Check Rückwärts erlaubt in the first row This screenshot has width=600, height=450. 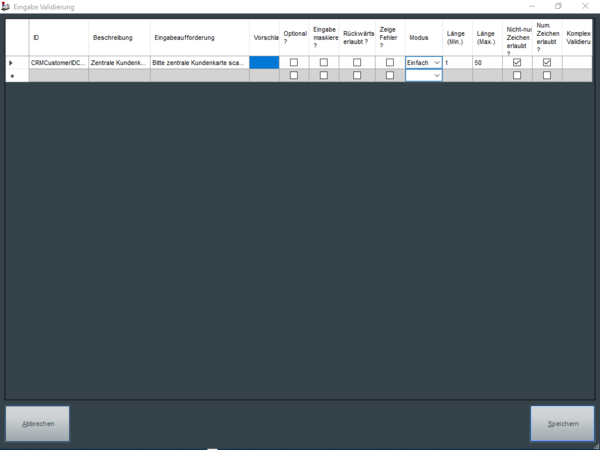click(x=357, y=62)
